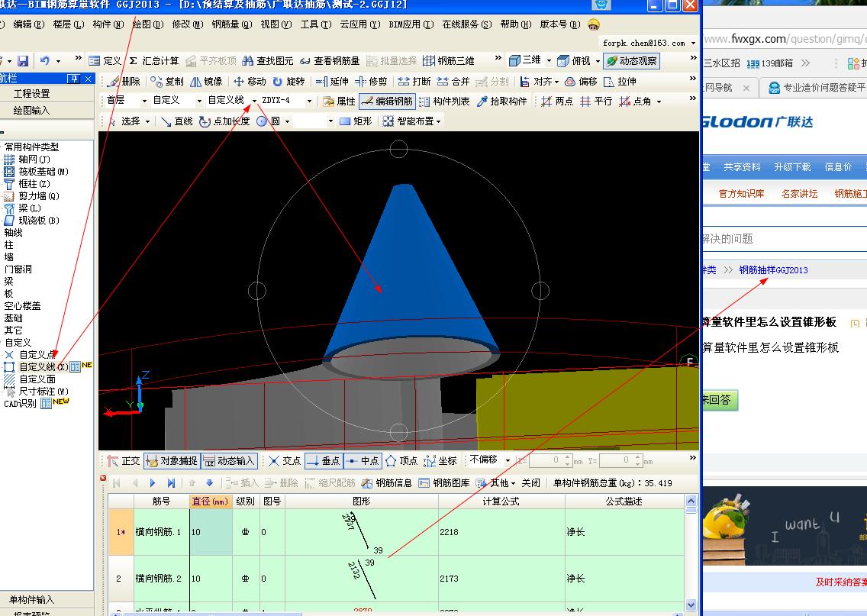This screenshot has width=867, height=616.
Task: Select 两点 axis tool
Action: pyautogui.click(x=557, y=102)
